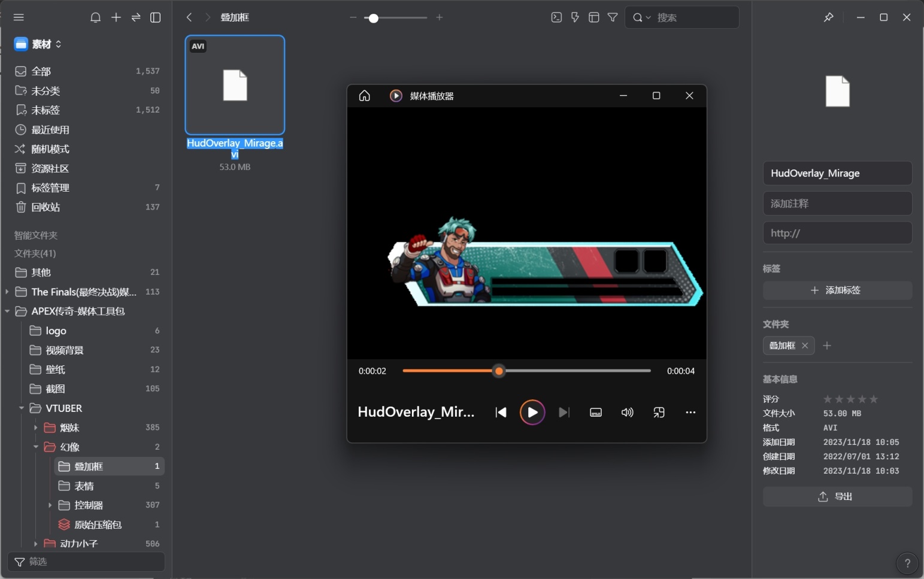Click the plus add-new icon in sidebar header
The width and height of the screenshot is (924, 579).
point(116,17)
